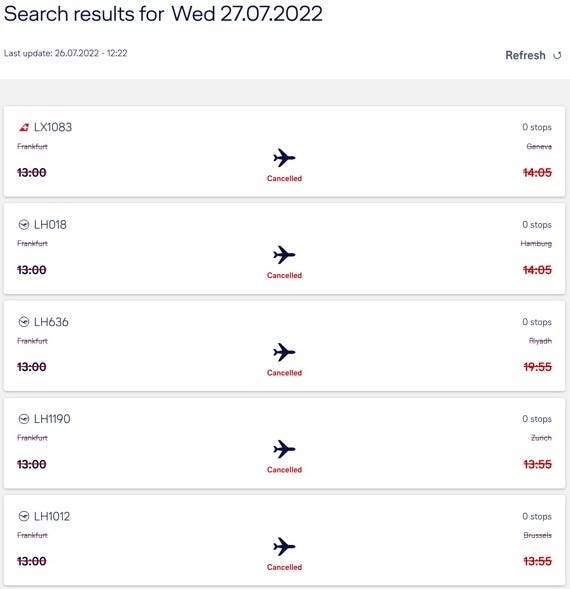Viewport: 570px width, 589px height.
Task: Click the Cancelled status on the Geneva flight
Action: (284, 178)
